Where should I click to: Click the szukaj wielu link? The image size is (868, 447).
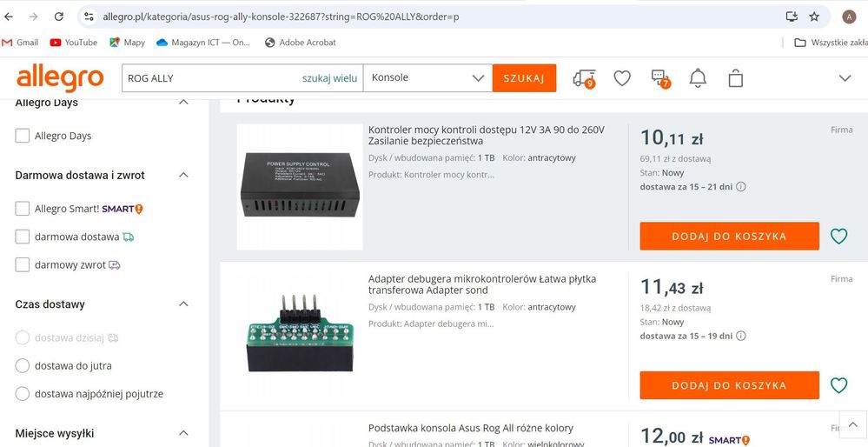pyautogui.click(x=329, y=78)
